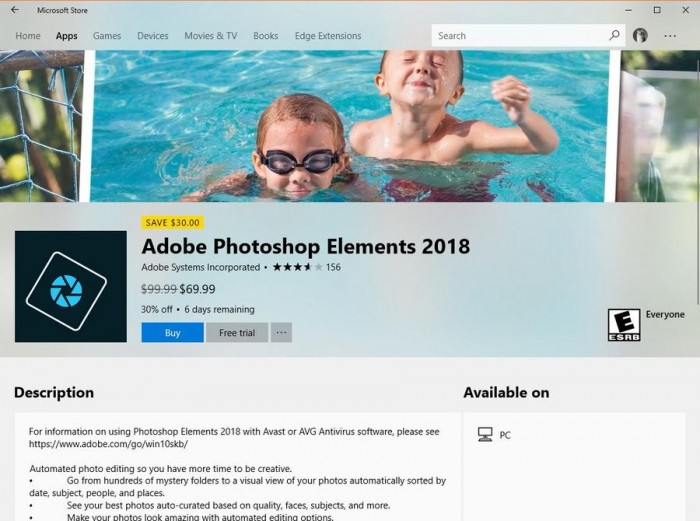Click the star rating for the app
Screen dimensions: 700x521
pos(297,267)
